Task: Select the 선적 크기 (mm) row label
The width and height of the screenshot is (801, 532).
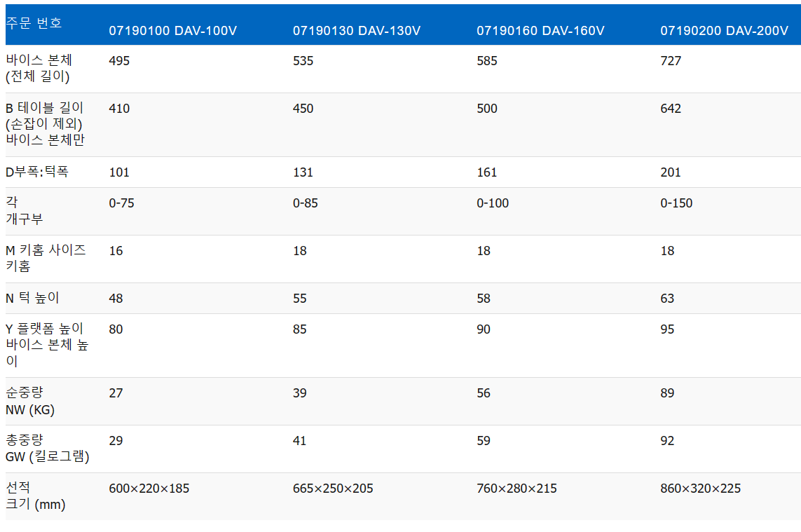Action: pos(35,496)
